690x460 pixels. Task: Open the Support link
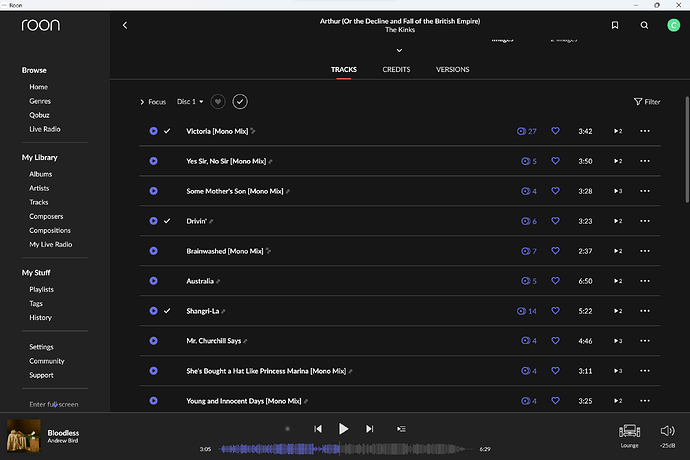click(41, 375)
